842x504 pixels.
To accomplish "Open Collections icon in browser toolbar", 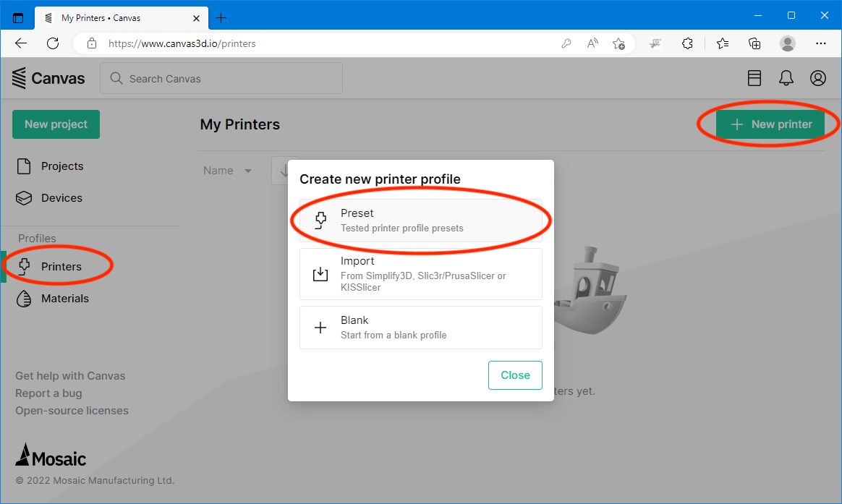I will pos(754,43).
